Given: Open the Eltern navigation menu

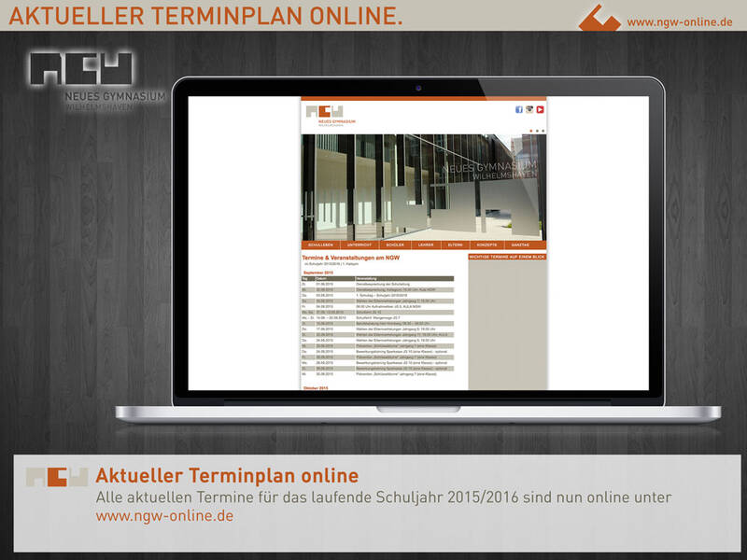Looking at the screenshot, I should 456,245.
